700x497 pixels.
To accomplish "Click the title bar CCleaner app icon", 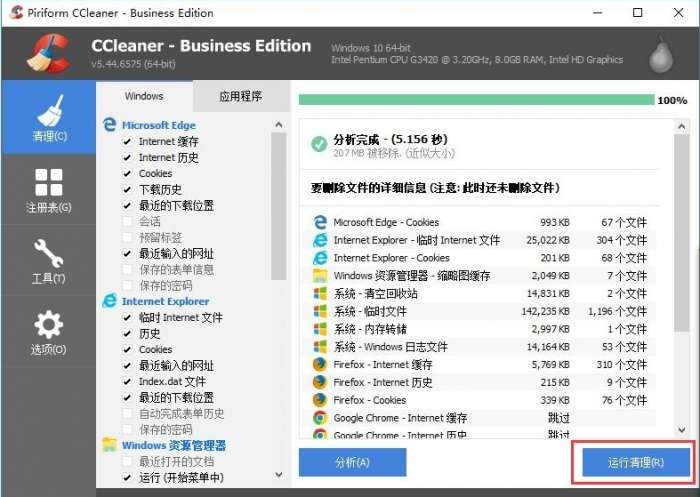I will click(16, 12).
